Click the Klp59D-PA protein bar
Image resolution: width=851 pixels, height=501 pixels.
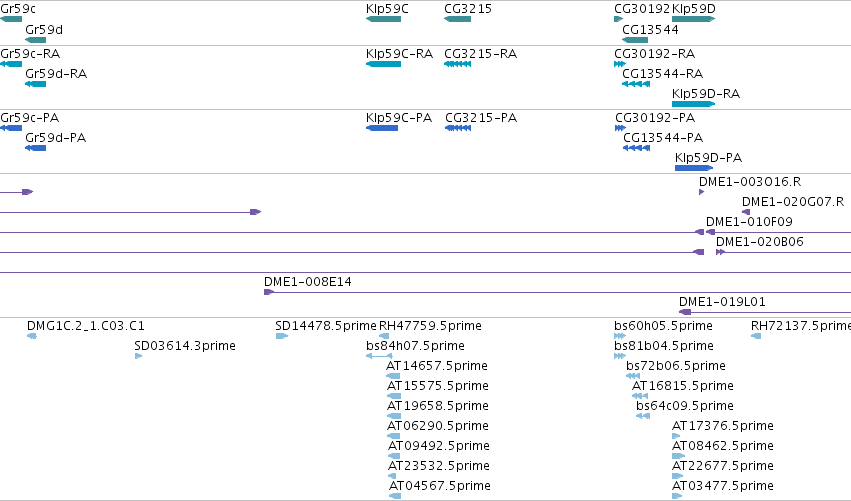[x=694, y=168]
